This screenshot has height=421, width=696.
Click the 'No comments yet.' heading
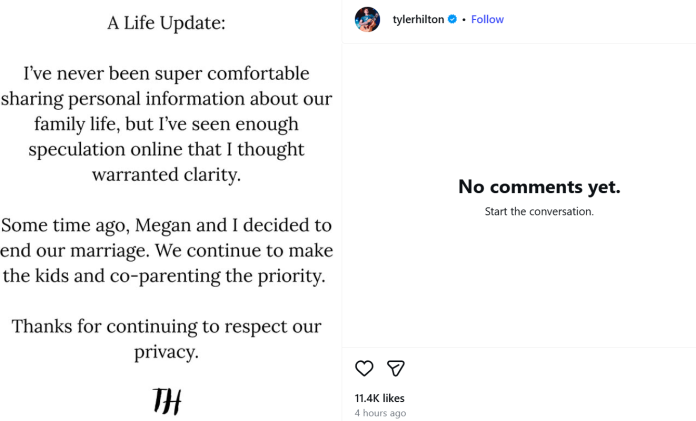(539, 187)
